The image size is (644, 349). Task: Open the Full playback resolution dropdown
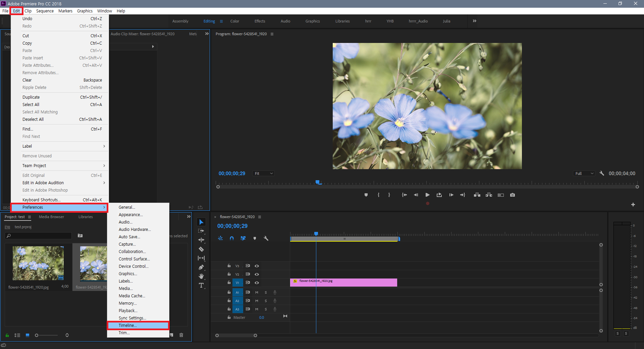[584, 173]
